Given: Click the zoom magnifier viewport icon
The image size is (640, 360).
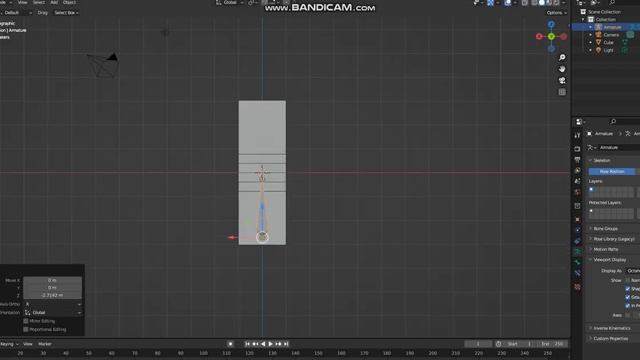Looking at the screenshot, I should [x=562, y=58].
